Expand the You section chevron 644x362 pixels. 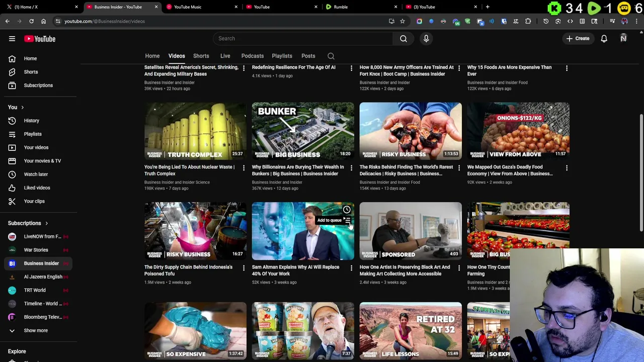click(x=22, y=107)
